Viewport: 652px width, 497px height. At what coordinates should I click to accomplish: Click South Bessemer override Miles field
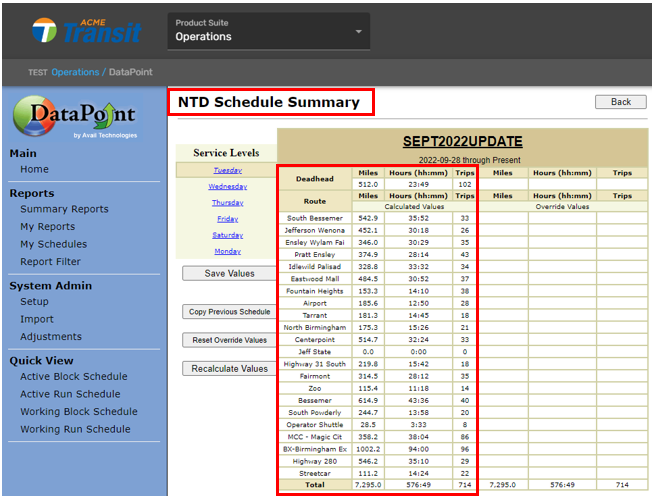coord(503,218)
